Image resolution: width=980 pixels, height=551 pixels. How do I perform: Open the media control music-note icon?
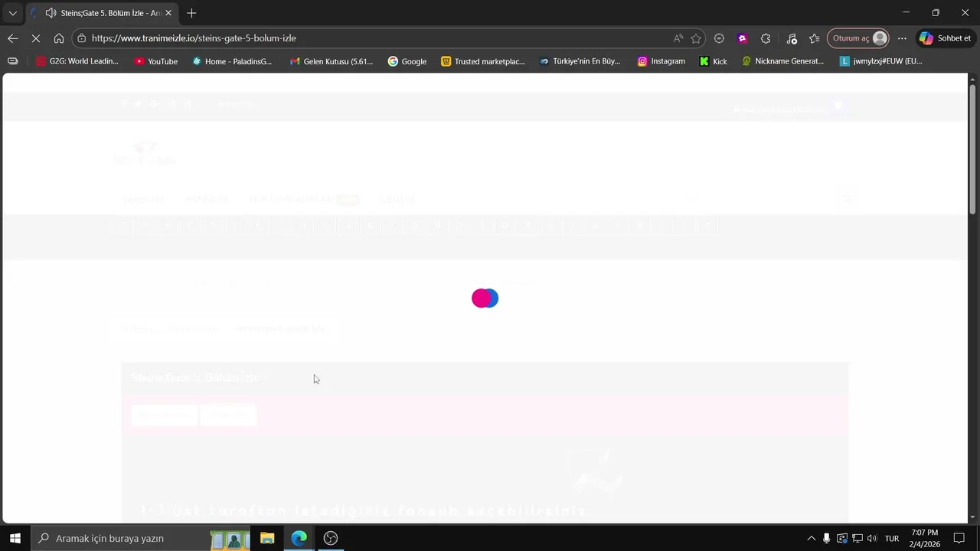tap(792, 38)
